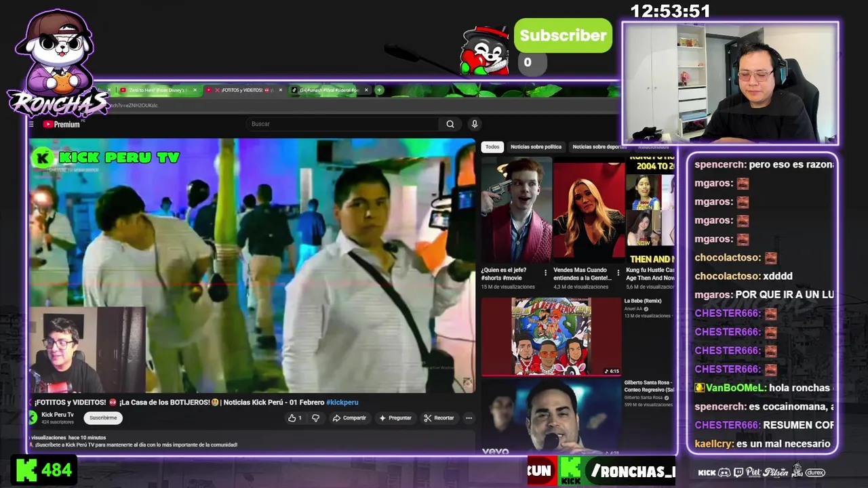Viewport: 868px width, 488px height.
Task: Click the '424 suscriptores' text
Action: (x=58, y=422)
